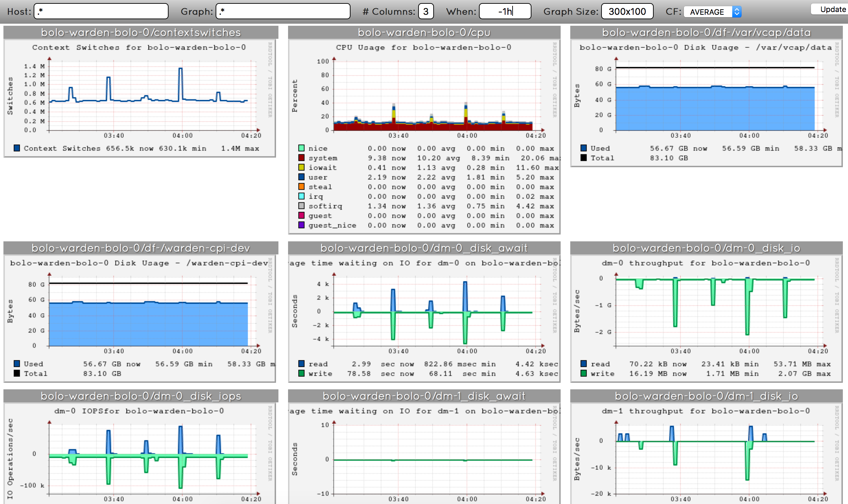Open the df-/var/vcap/data graph header

706,32
